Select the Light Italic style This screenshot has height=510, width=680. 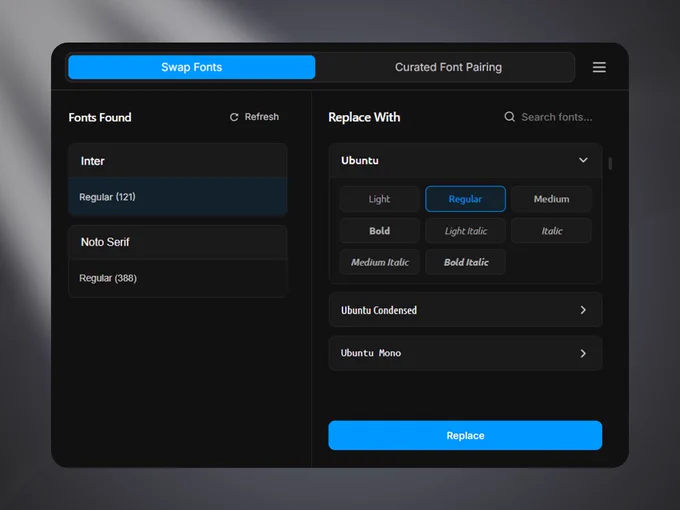point(465,231)
